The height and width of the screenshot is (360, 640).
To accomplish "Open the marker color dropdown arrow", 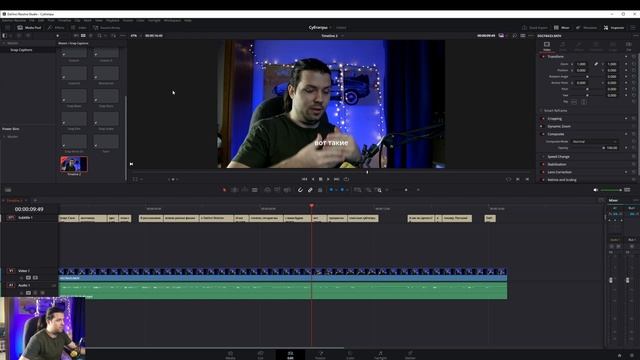I will tap(347, 190).
